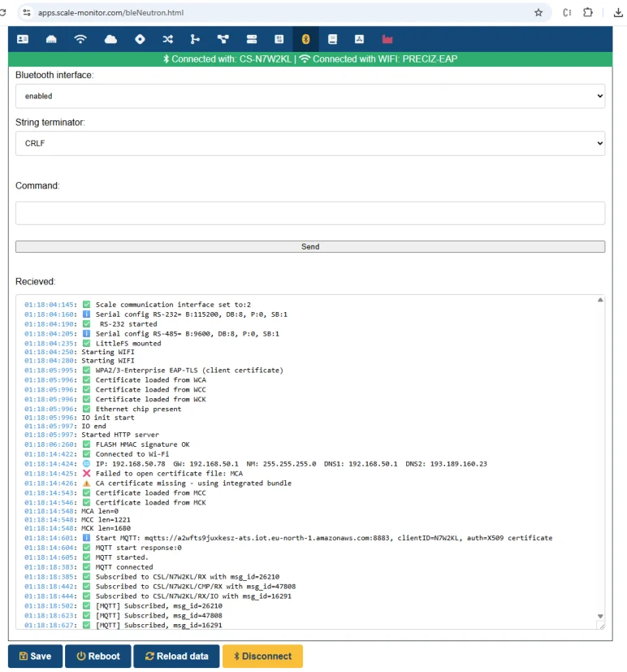Click the log textarea resize handle
This screenshot has width=627, height=672.
point(602,626)
